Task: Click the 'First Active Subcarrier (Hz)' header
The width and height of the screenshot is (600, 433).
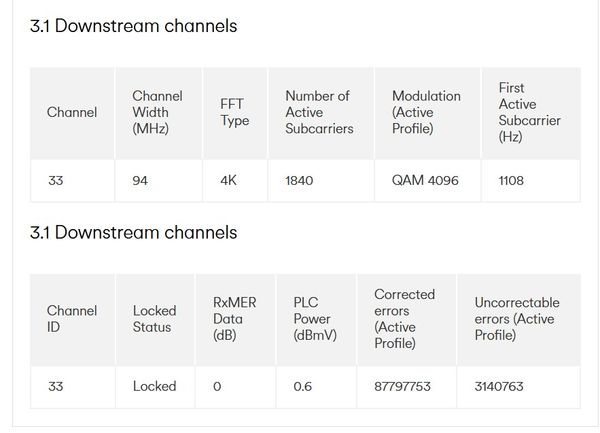Action: 529,112
